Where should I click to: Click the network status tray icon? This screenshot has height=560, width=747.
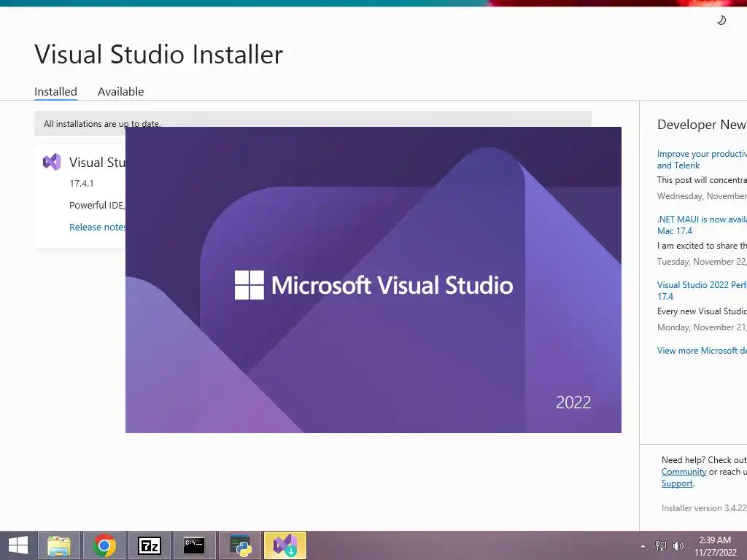[661, 546]
